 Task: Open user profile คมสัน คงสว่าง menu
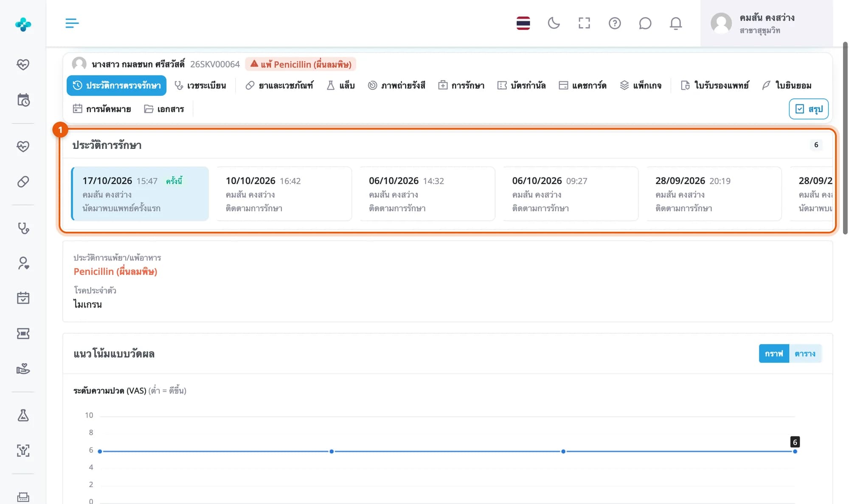766,23
